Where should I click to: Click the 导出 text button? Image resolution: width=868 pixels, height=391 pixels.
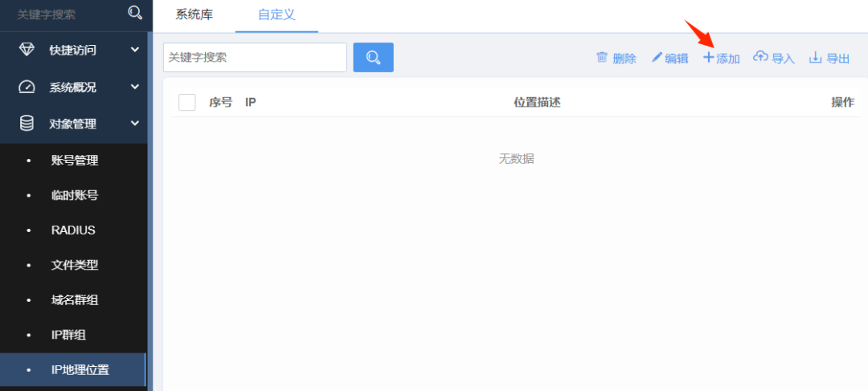coord(838,59)
